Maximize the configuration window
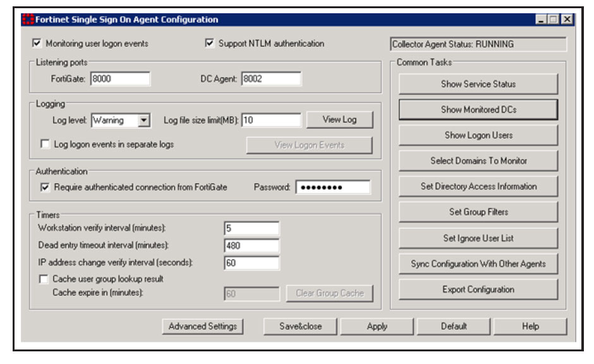The height and width of the screenshot is (364, 594). [x=554, y=20]
